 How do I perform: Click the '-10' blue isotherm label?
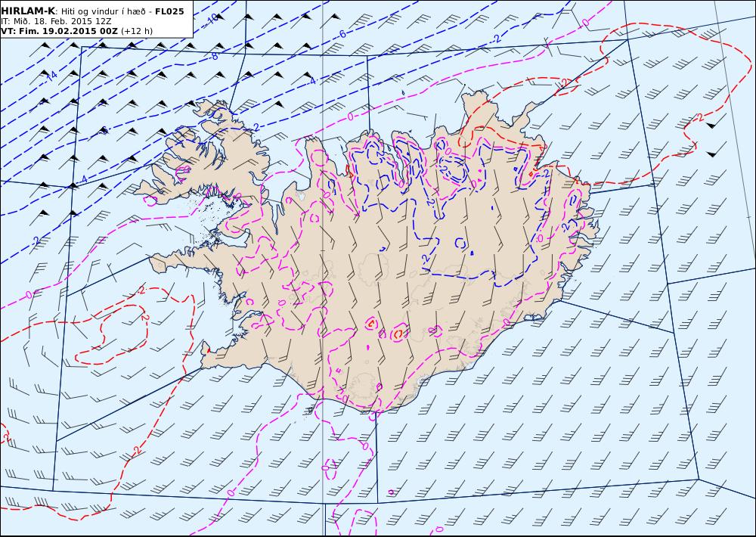212,20
